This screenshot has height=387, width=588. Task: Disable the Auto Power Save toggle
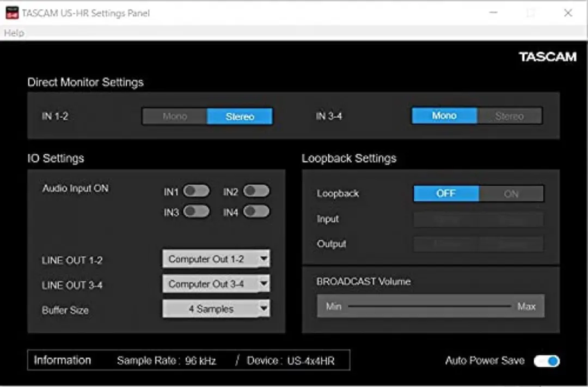point(547,361)
